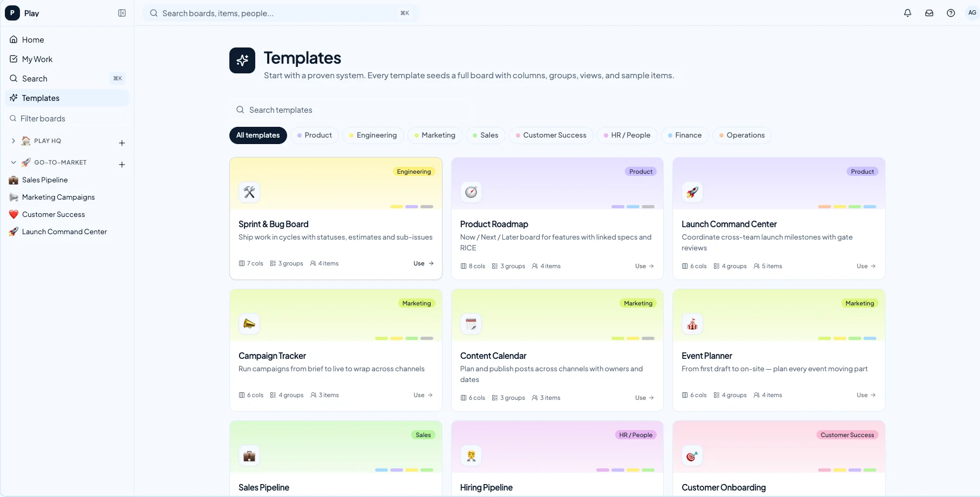This screenshot has height=497, width=980.
Task: Click the magnifier icon in Search templates
Action: pos(240,110)
